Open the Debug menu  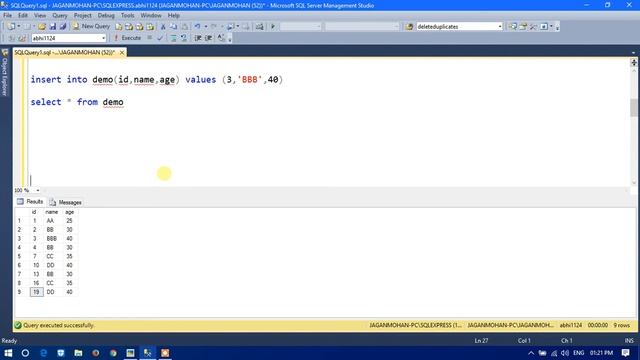coord(106,16)
